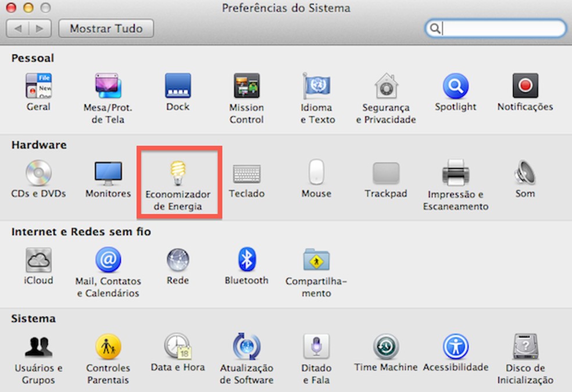Open the Trackpad preference pane
Screen dimensions: 572x392
coord(385,171)
